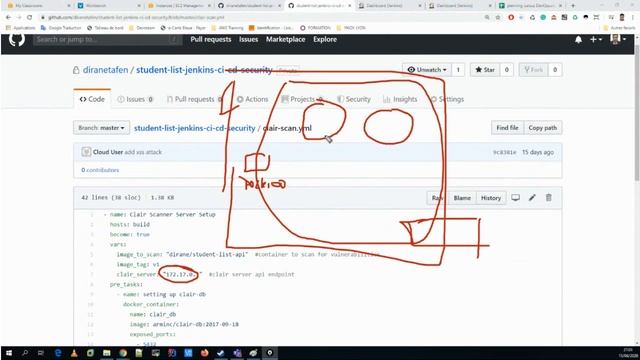Open the user avatar menu

click(618, 39)
